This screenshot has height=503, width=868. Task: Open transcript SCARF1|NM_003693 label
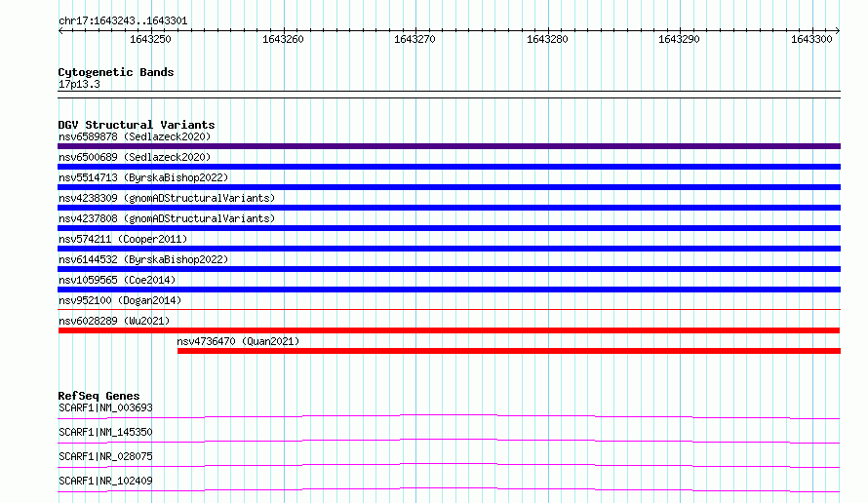(105, 408)
